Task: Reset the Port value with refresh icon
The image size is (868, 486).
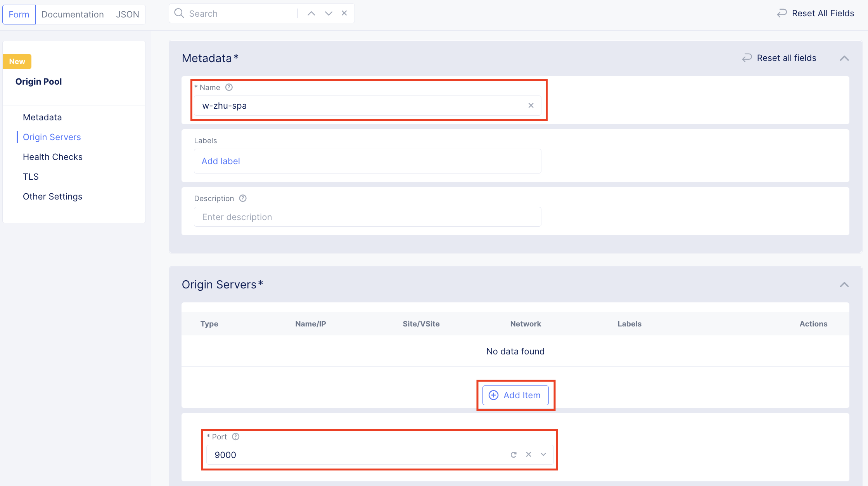Action: coord(514,455)
